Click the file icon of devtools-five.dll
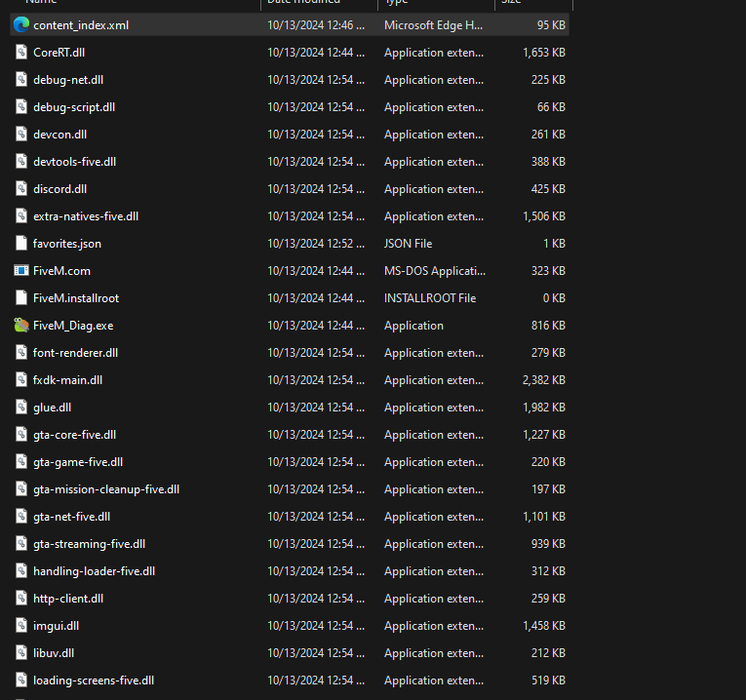 click(21, 161)
